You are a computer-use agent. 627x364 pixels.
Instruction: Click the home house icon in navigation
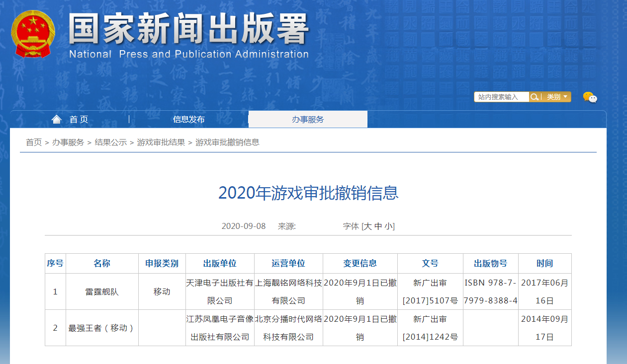(x=57, y=119)
